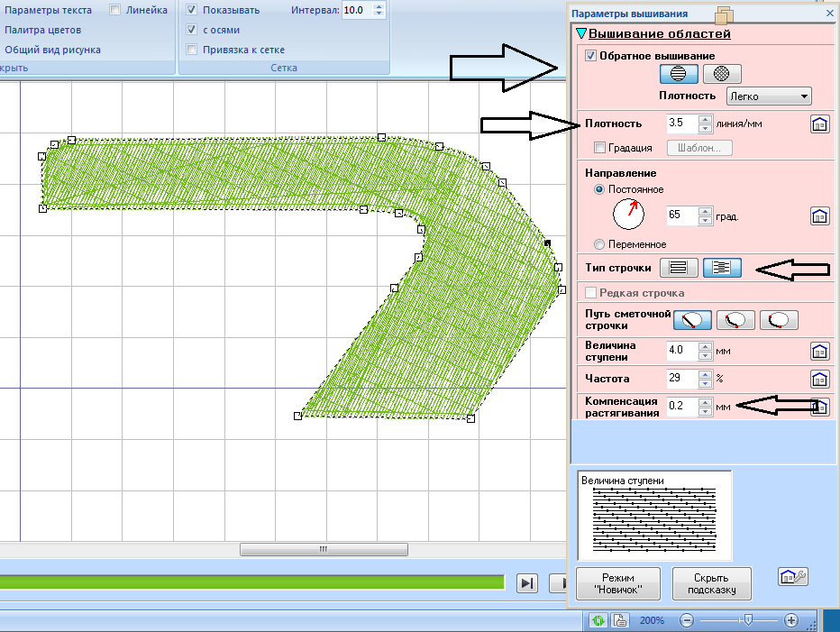840x632 pixels.
Task: Select the Переменное direction radio button
Action: [599, 244]
